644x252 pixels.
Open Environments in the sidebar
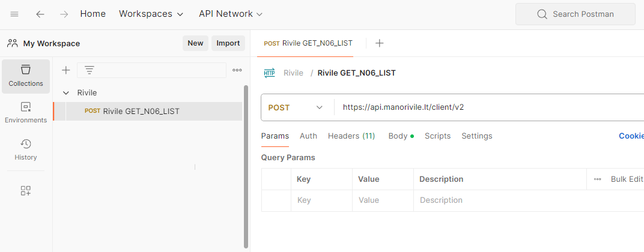coord(26,113)
